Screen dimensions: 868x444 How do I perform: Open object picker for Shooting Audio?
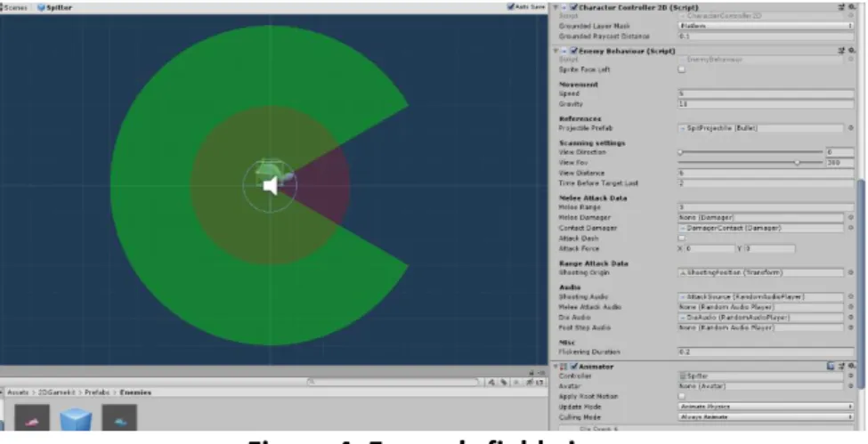tap(851, 296)
